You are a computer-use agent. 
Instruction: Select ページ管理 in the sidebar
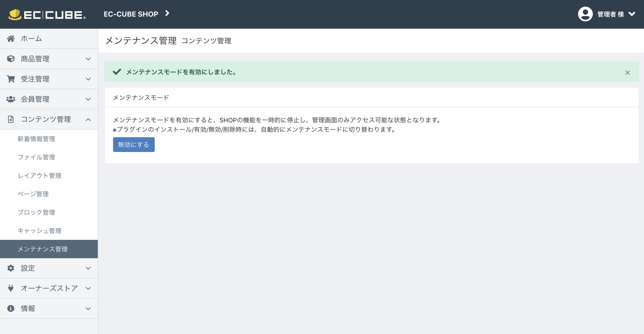pos(33,194)
